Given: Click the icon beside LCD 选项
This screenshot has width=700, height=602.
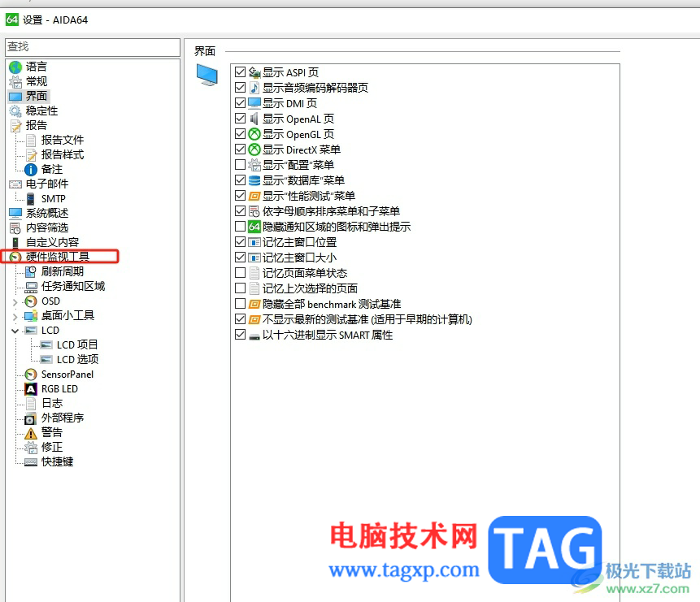Looking at the screenshot, I should pyautogui.click(x=46, y=360).
